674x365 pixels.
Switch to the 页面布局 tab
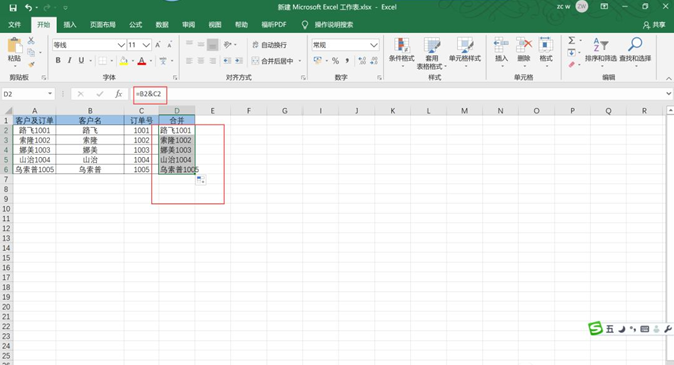(103, 25)
